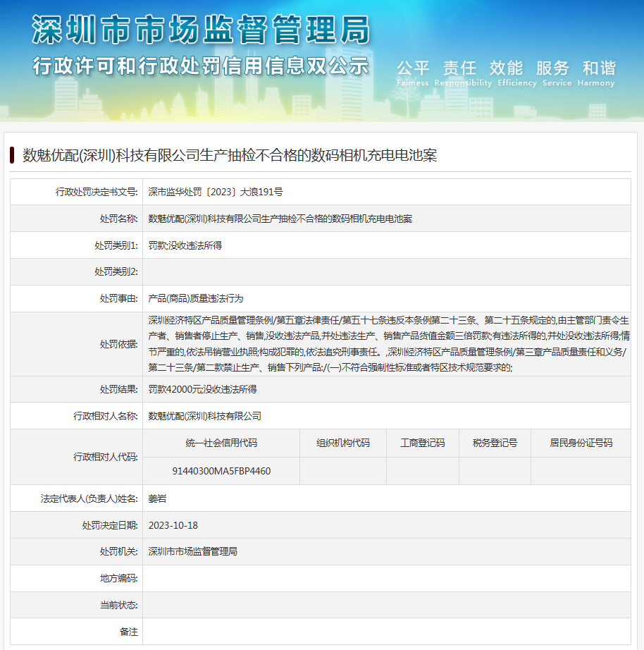Image resolution: width=644 pixels, height=650 pixels.
Task: Click the 深圳市市场监督管理局 banner title
Action: pyautogui.click(x=201, y=30)
